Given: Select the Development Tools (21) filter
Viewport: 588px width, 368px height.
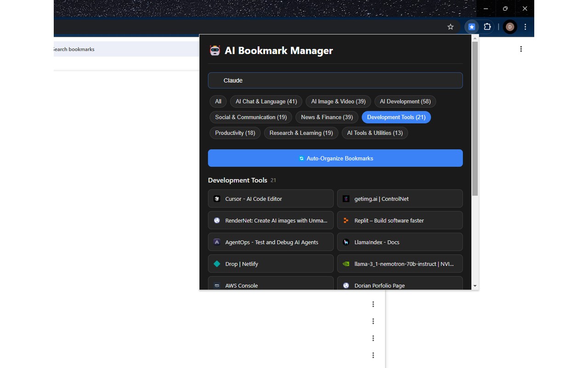Looking at the screenshot, I should coord(396,117).
